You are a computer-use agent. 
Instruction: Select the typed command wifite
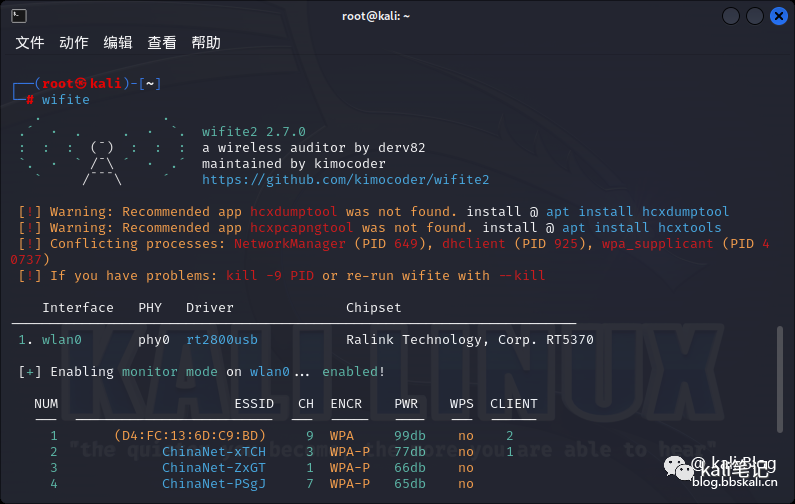[65, 99]
